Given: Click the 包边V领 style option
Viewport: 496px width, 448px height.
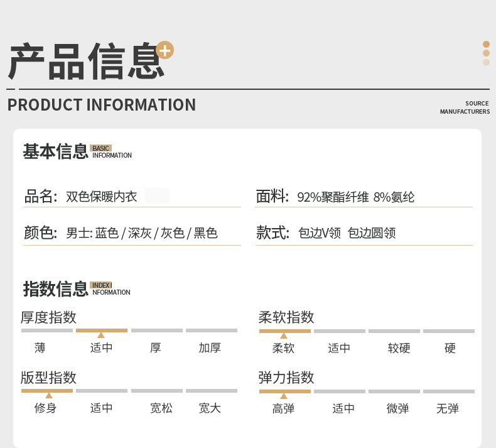Looking at the screenshot, I should pos(319,233).
